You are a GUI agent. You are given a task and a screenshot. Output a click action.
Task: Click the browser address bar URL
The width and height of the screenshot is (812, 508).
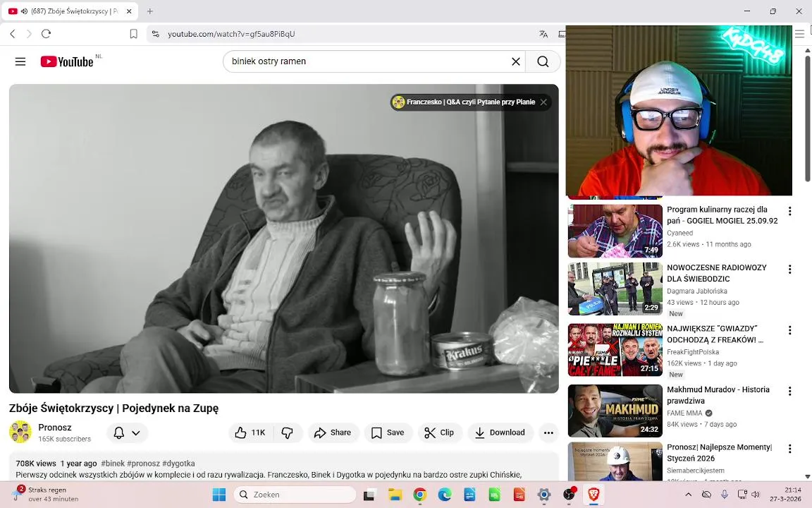coord(231,34)
